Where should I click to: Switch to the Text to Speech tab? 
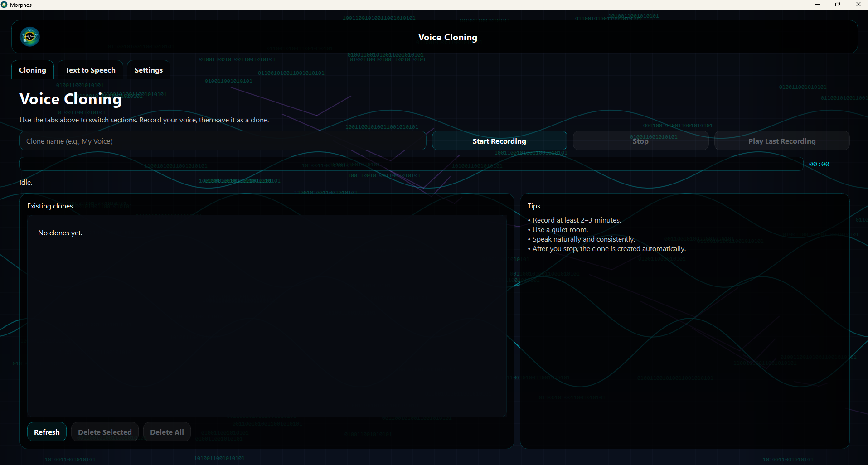pyautogui.click(x=90, y=70)
